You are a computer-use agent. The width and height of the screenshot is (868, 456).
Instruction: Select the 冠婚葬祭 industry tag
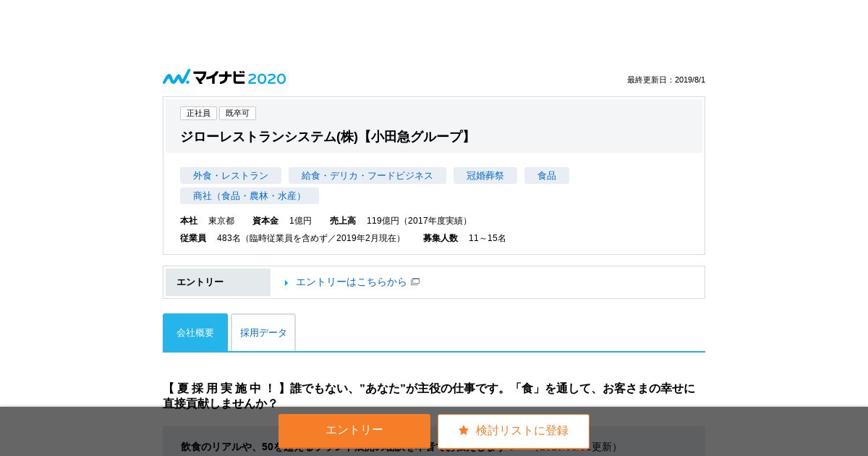click(x=485, y=175)
